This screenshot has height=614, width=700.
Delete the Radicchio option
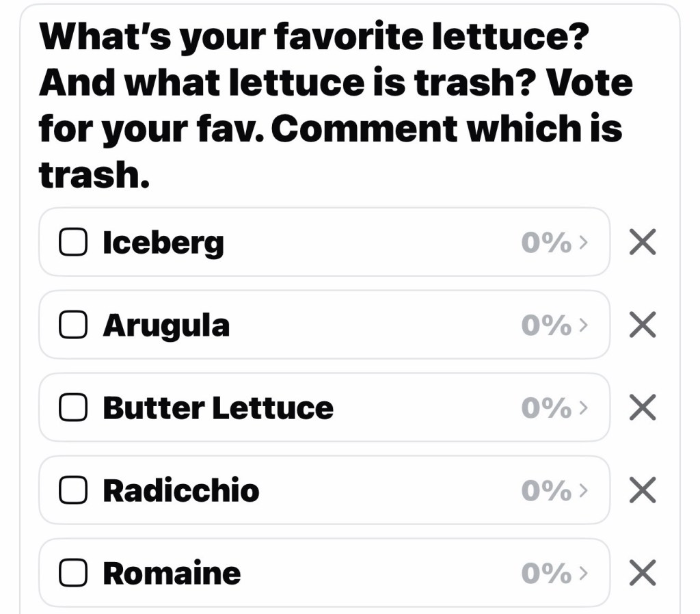pyautogui.click(x=642, y=490)
